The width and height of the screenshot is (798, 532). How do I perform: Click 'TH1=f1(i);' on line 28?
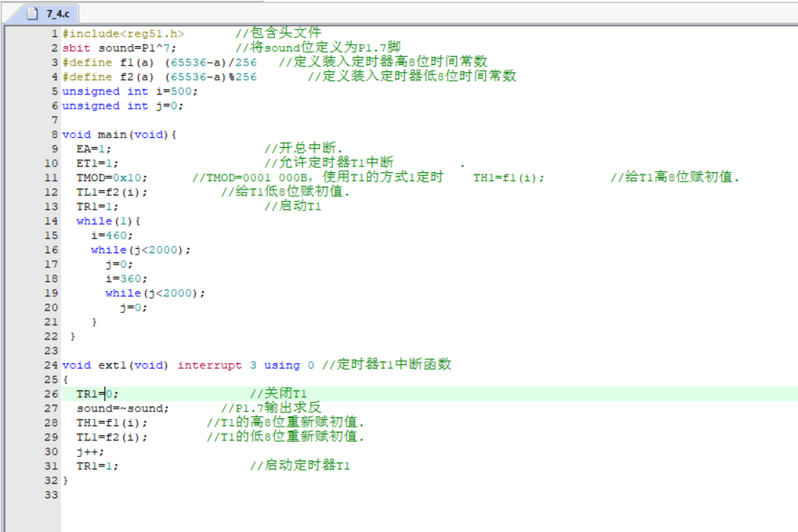pyautogui.click(x=112, y=422)
